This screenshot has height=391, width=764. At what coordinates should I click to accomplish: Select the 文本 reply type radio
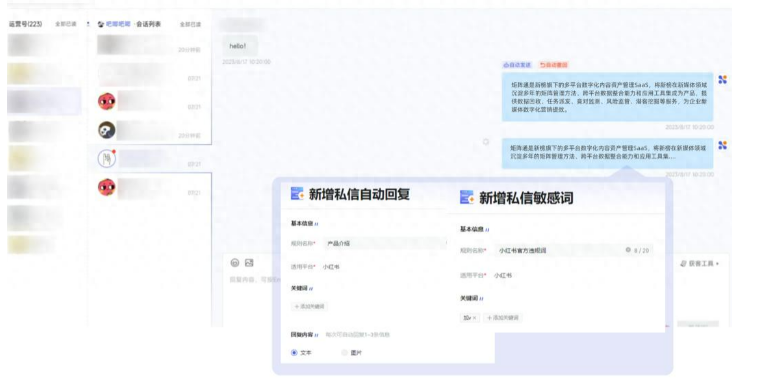294,352
